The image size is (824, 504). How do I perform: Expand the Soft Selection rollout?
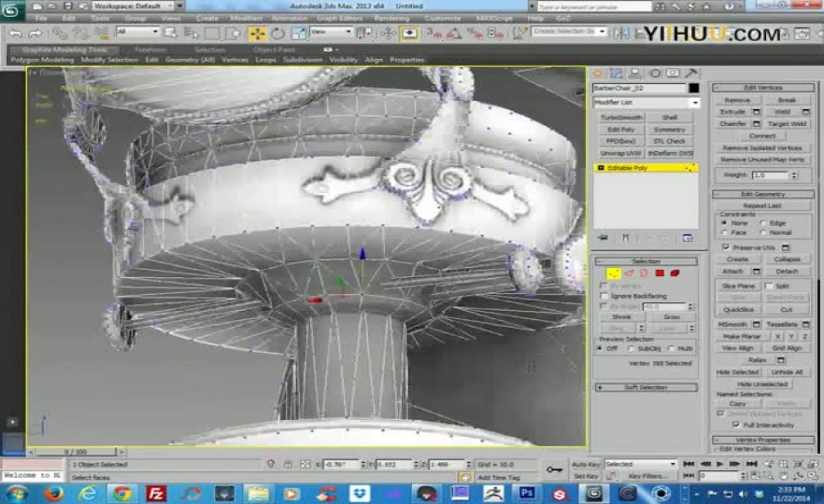point(646,387)
